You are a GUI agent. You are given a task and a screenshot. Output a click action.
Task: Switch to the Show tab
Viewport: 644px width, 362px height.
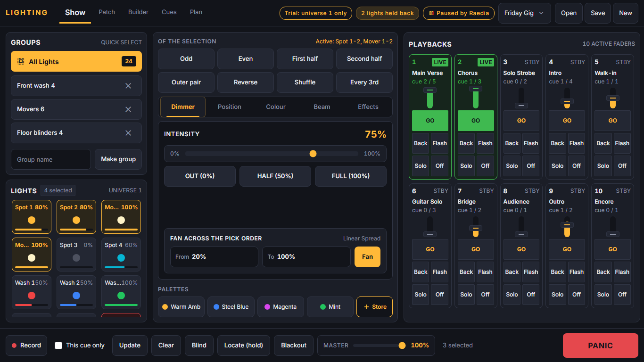75,13
